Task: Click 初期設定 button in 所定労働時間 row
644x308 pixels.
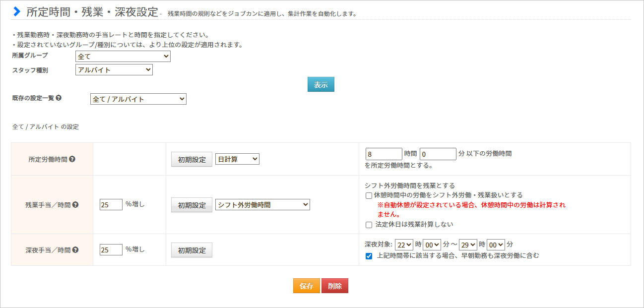Action: click(192, 160)
